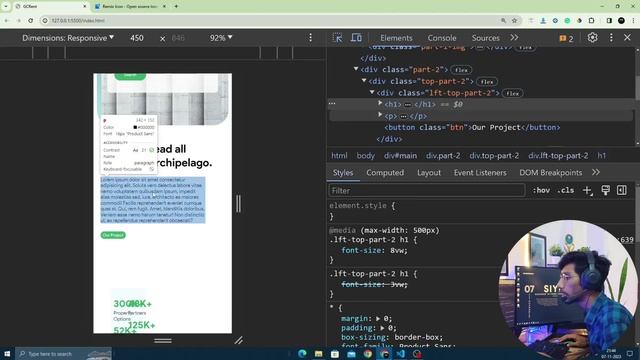
Task: Toggle the :hov element state panel
Action: point(541,190)
